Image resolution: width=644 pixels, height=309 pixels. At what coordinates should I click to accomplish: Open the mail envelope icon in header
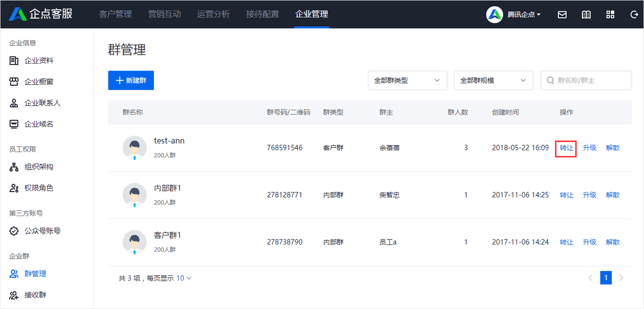562,15
